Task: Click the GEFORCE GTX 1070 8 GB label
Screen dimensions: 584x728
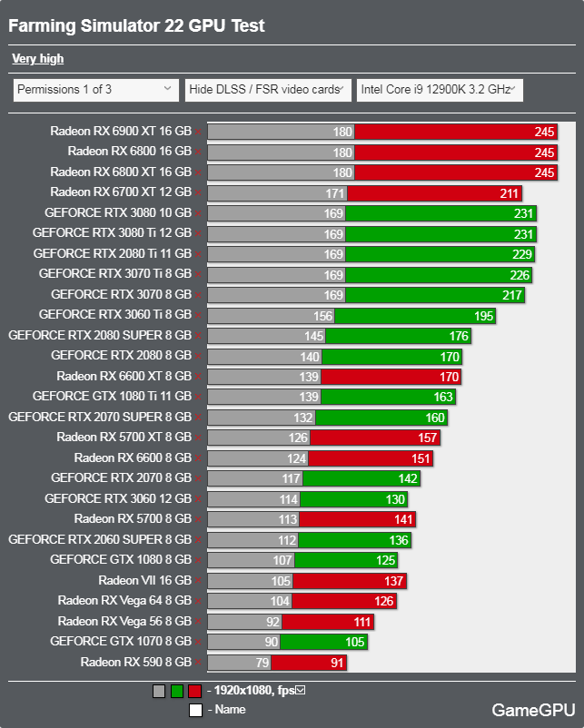Action: 121,642
